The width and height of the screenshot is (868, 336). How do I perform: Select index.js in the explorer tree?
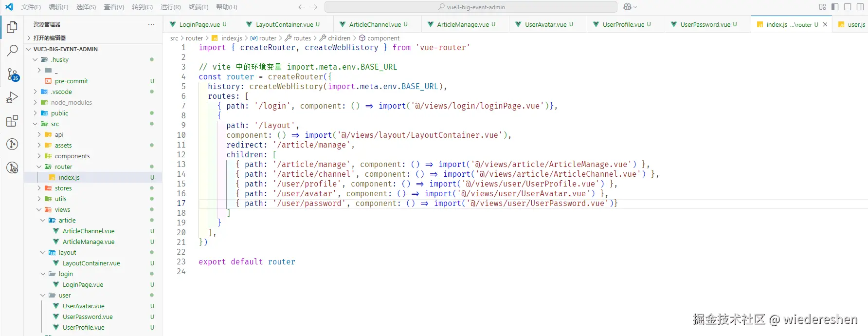(x=92, y=177)
